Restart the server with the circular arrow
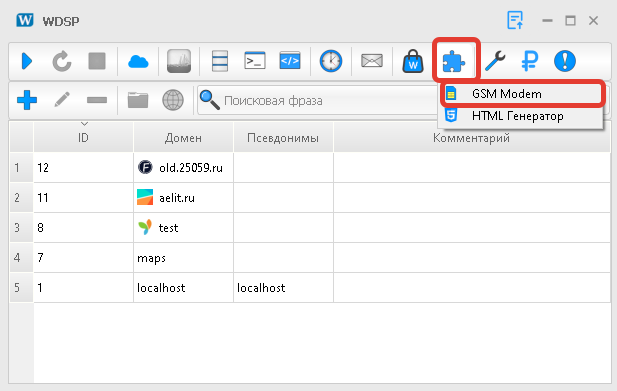This screenshot has height=391, width=617. pyautogui.click(x=62, y=61)
